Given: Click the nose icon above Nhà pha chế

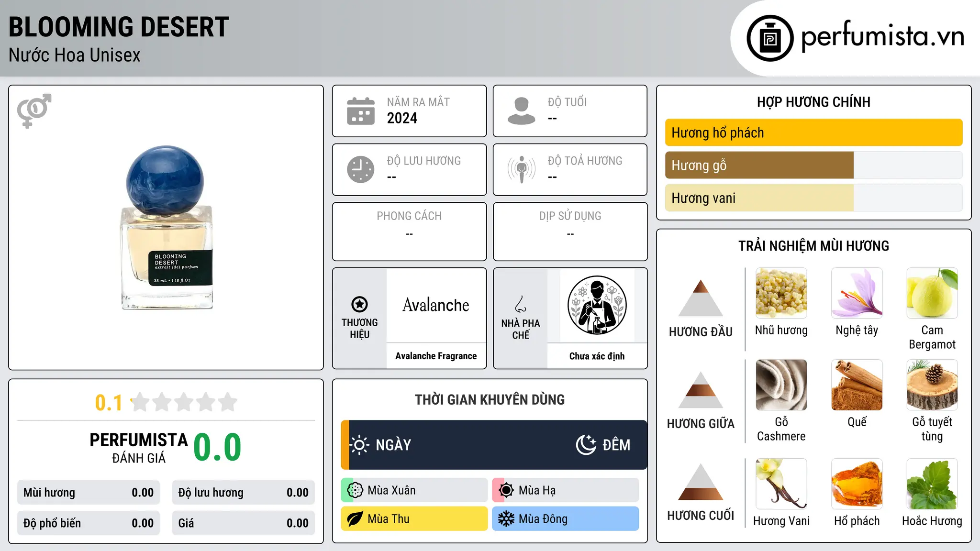Looking at the screenshot, I should pyautogui.click(x=521, y=304).
